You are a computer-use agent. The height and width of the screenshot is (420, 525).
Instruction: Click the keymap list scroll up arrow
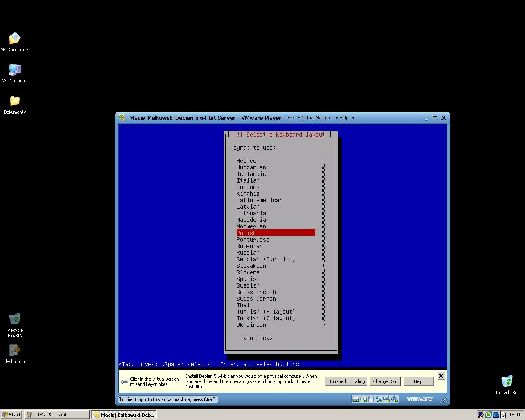pyautogui.click(x=324, y=160)
